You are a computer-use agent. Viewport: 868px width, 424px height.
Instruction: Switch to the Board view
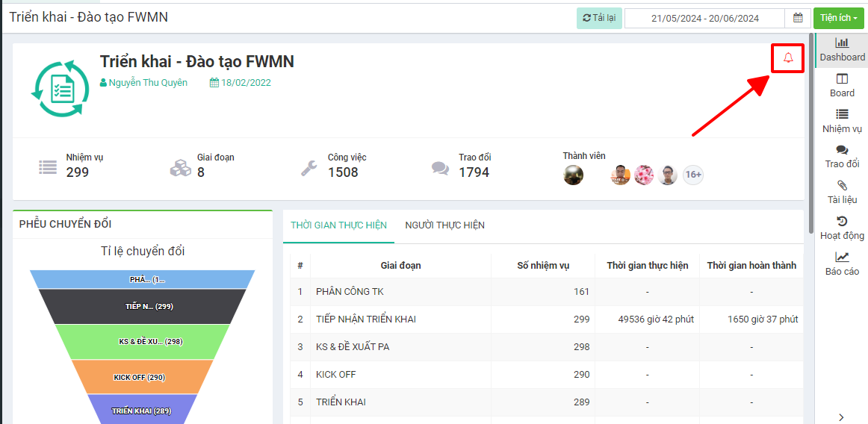[x=842, y=85]
